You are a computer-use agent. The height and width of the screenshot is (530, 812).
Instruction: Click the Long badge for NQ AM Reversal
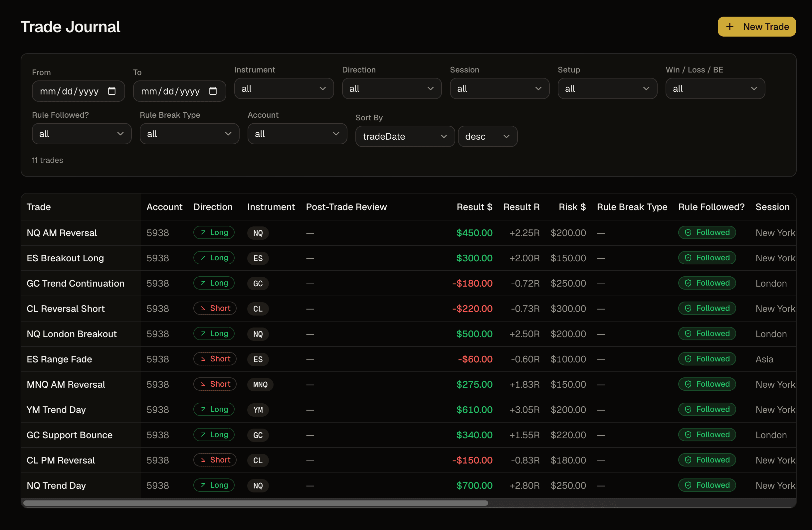[x=214, y=233]
